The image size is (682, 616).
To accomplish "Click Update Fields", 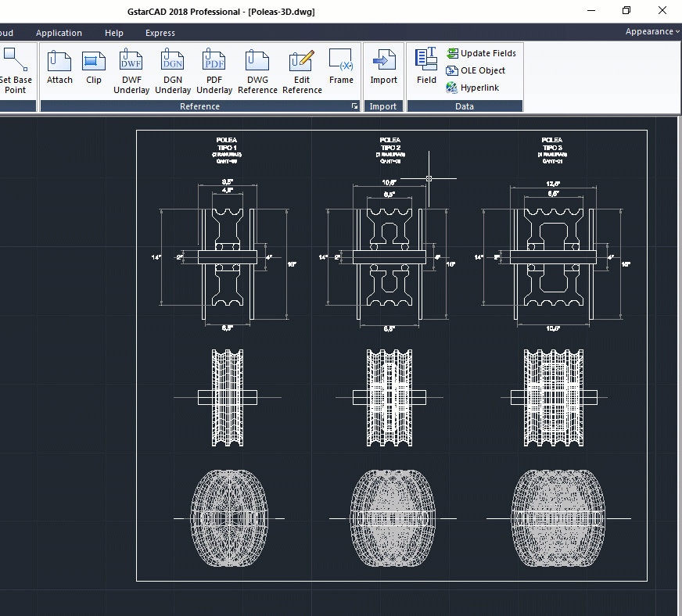I will (x=481, y=53).
